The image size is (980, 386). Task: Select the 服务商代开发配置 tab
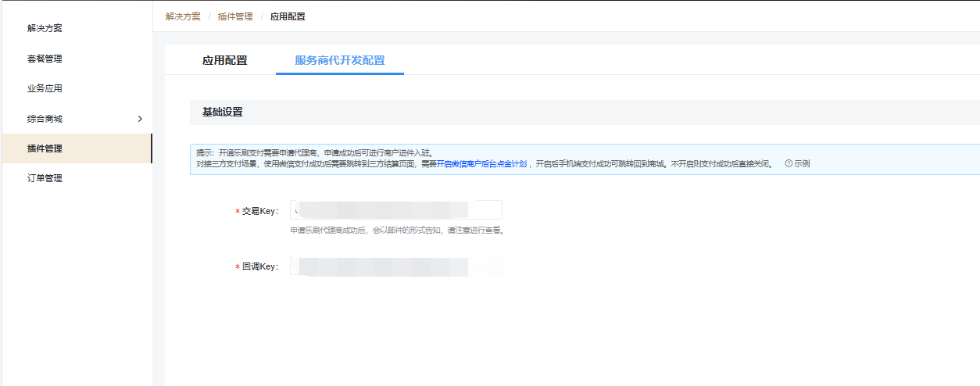(x=339, y=60)
